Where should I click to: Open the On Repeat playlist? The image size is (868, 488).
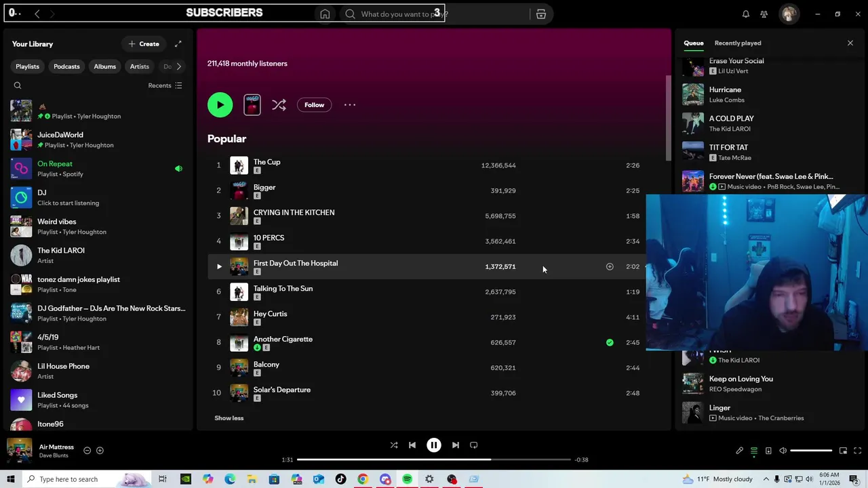[98, 169]
